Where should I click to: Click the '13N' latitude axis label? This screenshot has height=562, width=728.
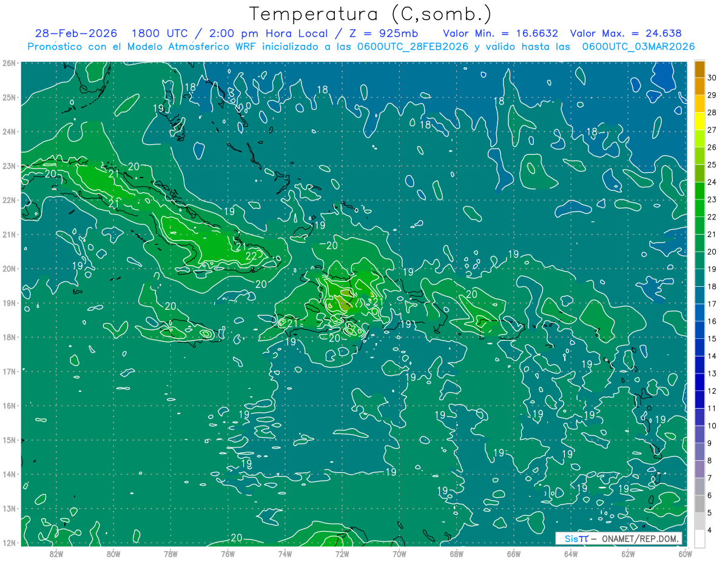pos(8,508)
